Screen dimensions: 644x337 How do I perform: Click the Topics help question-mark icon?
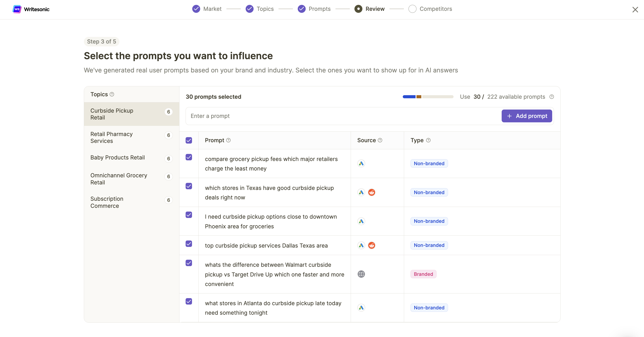coord(112,94)
